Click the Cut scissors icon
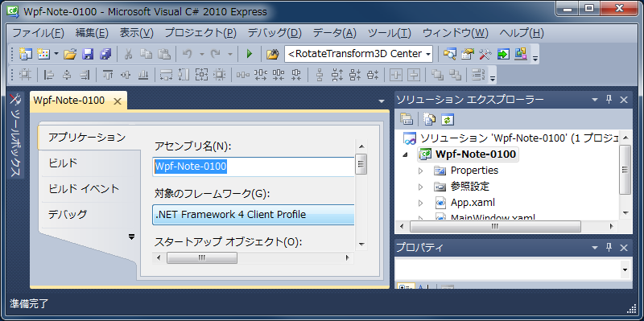The height and width of the screenshot is (321, 644). coord(129,54)
